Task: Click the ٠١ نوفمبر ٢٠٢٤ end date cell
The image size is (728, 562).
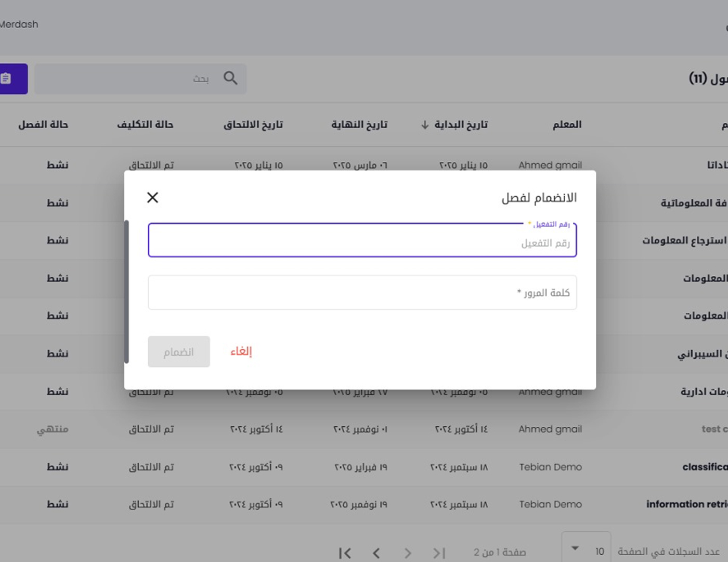Action: pos(360,429)
